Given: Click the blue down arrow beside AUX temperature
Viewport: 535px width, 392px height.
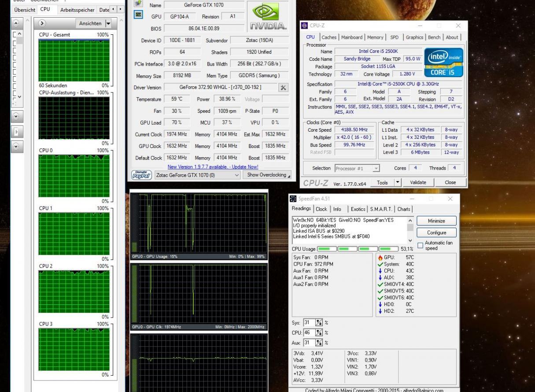Looking at the screenshot, I should (380, 277).
